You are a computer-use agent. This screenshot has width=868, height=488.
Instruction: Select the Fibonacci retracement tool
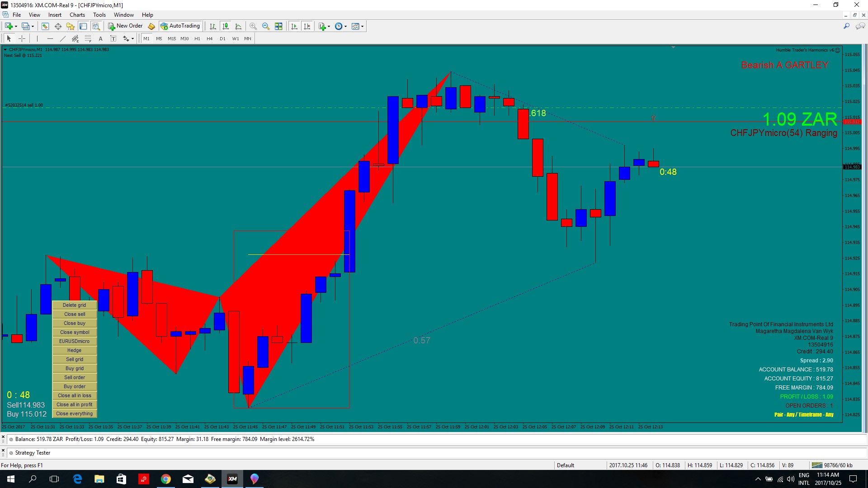coord(88,38)
